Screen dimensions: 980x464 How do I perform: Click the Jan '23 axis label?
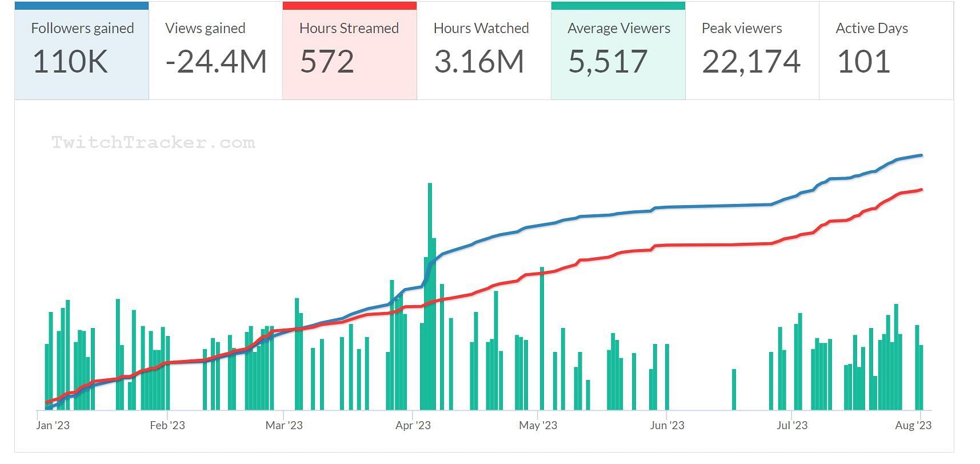pyautogui.click(x=53, y=425)
